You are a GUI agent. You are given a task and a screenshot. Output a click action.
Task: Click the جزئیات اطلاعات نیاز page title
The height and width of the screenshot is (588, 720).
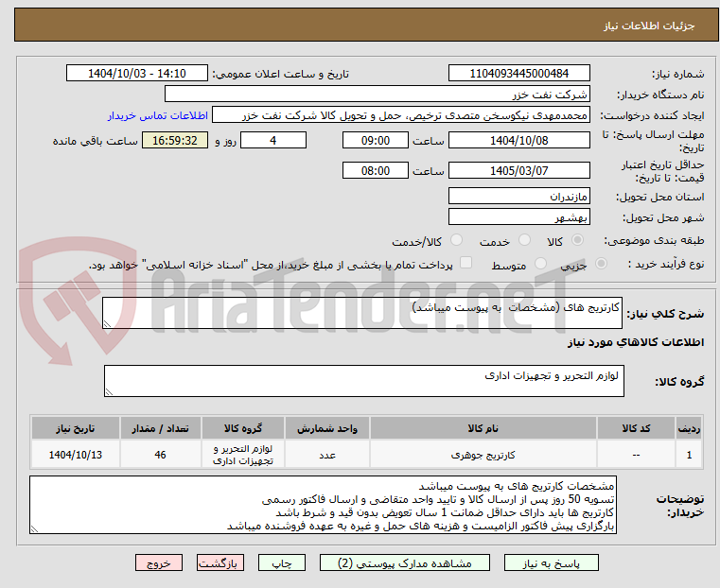point(649,26)
